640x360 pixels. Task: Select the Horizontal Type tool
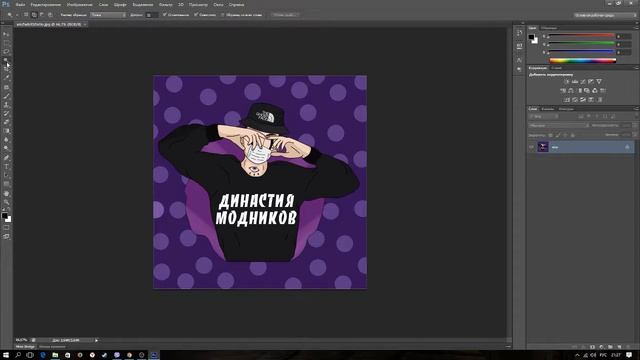tap(6, 167)
